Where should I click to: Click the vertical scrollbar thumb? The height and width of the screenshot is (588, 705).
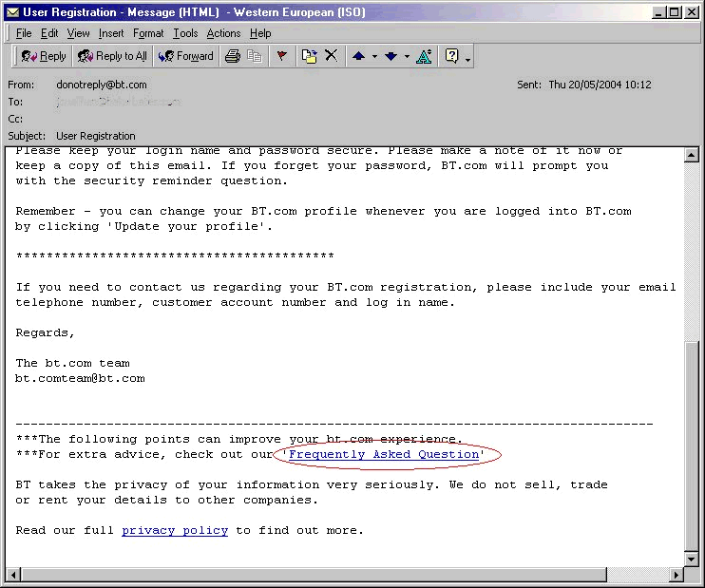tap(691, 446)
